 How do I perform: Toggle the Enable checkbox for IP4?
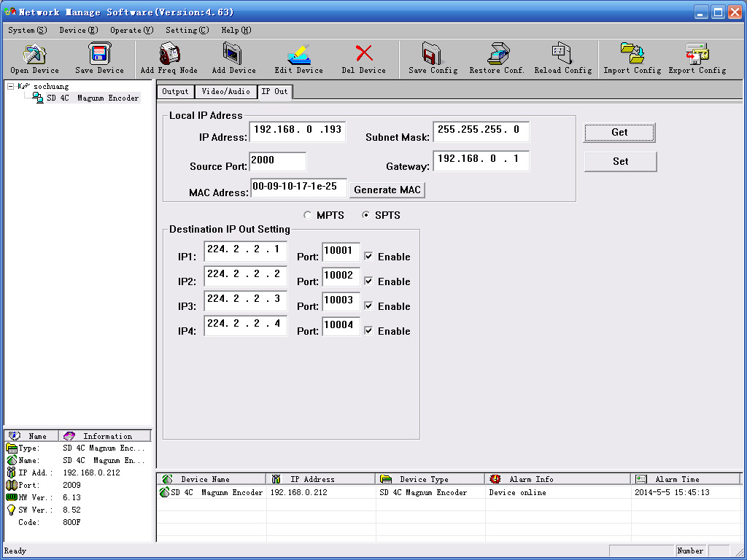click(368, 330)
